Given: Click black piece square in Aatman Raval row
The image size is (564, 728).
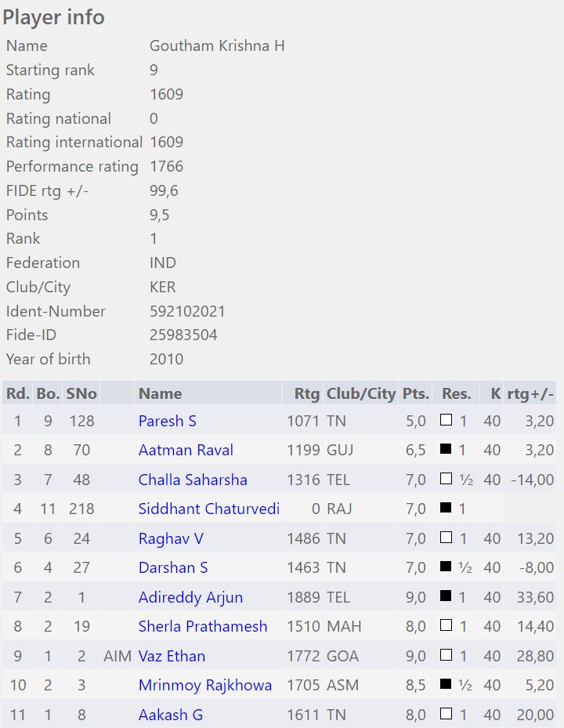Looking at the screenshot, I should pyautogui.click(x=446, y=450).
